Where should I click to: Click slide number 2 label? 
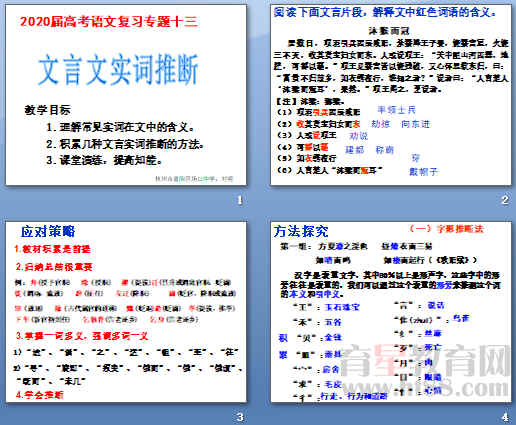tap(505, 200)
